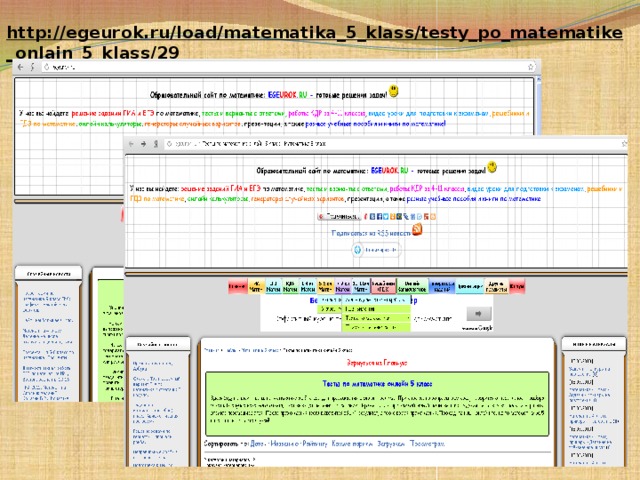
Task: Click the smiley icon in back window header
Action: 394,91
